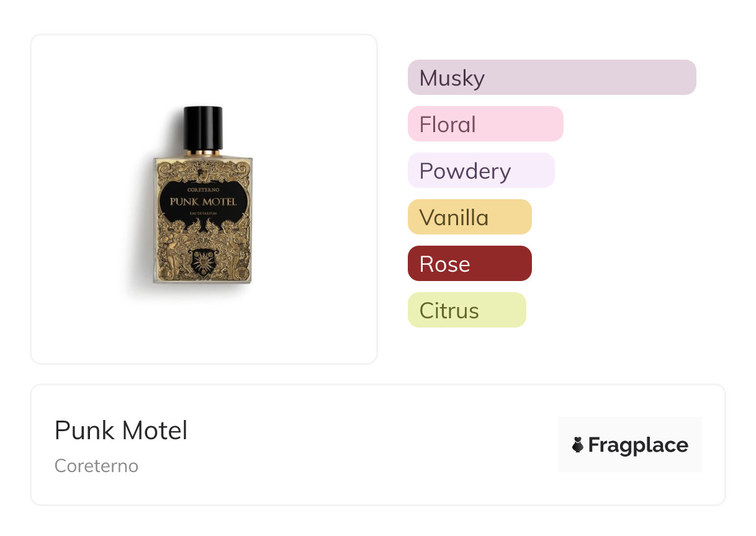Choose the green Citrus accord bar
The height and width of the screenshot is (536, 756).
(466, 310)
